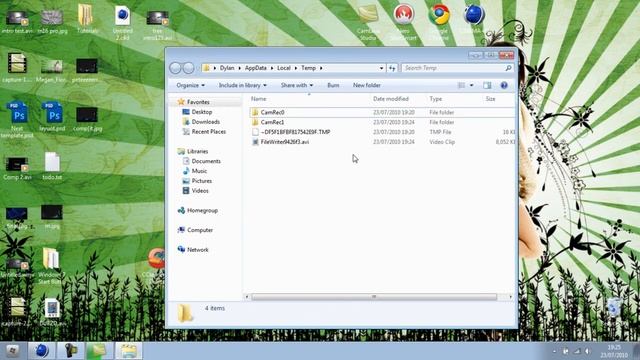Sort files by the Size column
The height and width of the screenshot is (360, 640).
pos(490,99)
